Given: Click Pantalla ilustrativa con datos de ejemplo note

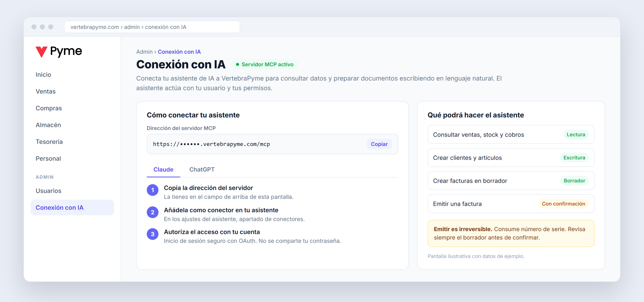Looking at the screenshot, I should [x=476, y=256].
